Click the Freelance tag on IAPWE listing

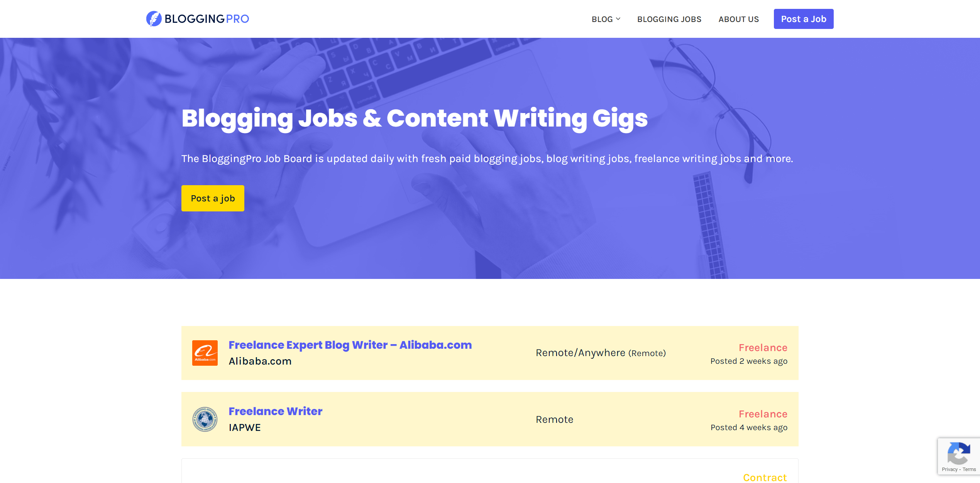tap(763, 414)
